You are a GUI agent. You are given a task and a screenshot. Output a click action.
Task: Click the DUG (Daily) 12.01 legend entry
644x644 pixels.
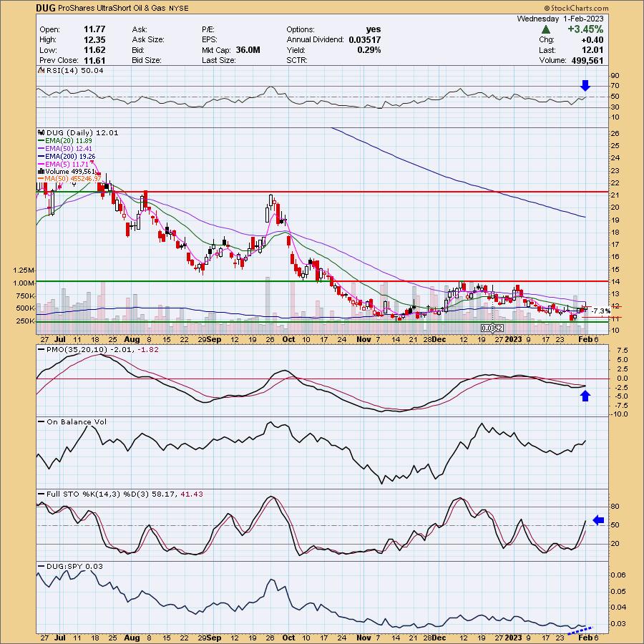[x=82, y=132]
